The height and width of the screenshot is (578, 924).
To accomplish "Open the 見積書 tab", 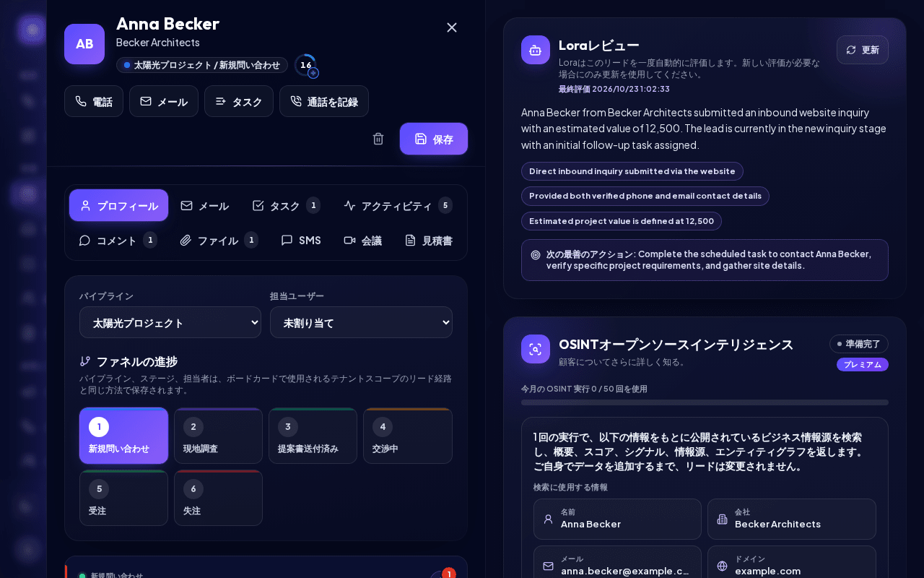I will pyautogui.click(x=429, y=240).
